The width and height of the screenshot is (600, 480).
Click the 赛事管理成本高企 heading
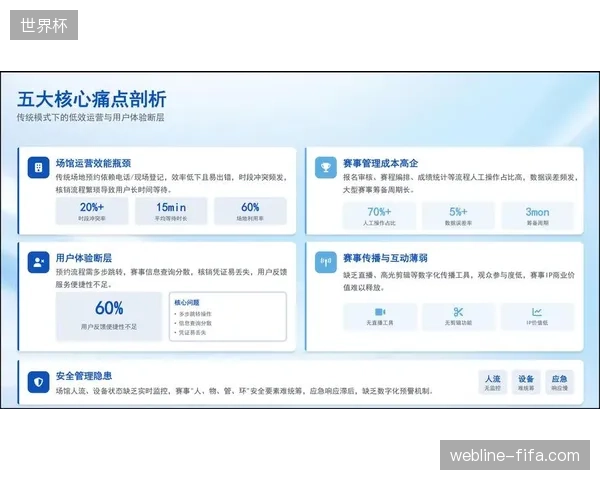pos(380,163)
